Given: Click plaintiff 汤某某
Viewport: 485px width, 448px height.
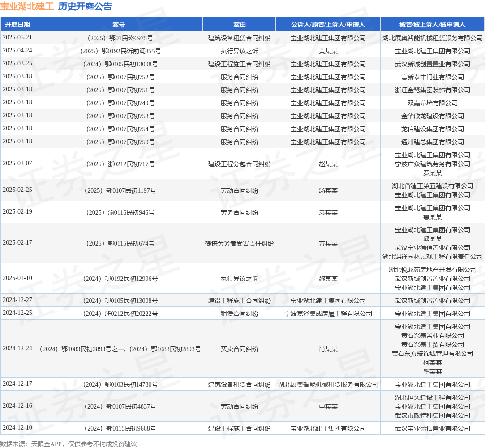Looking at the screenshot, I should 328,190.
